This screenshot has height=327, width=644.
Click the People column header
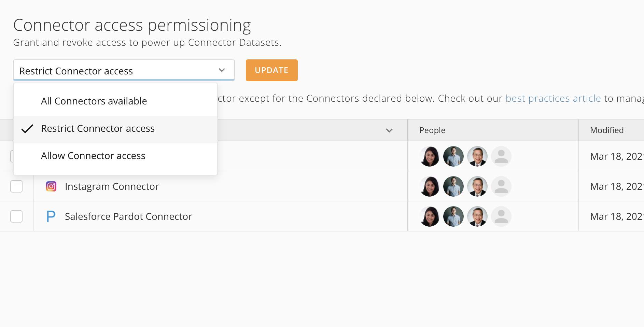point(432,130)
